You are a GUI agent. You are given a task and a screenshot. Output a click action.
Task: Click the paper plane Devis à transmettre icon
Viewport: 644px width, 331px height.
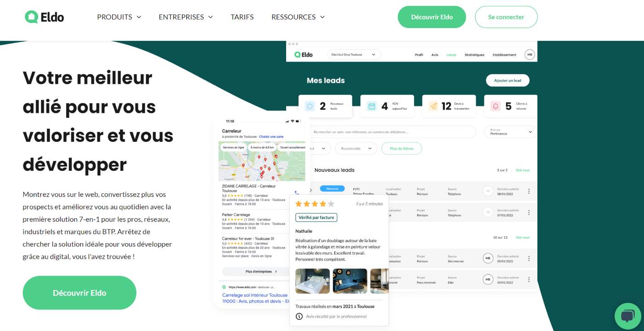click(433, 106)
